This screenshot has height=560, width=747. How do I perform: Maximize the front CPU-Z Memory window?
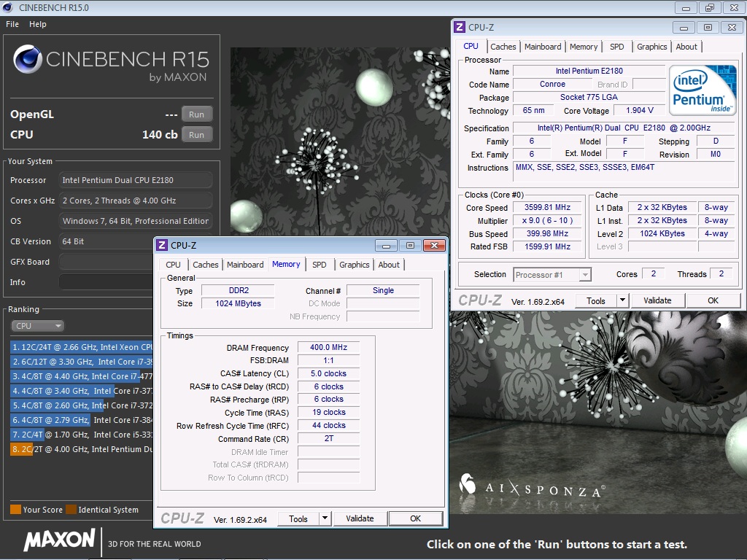[410, 246]
